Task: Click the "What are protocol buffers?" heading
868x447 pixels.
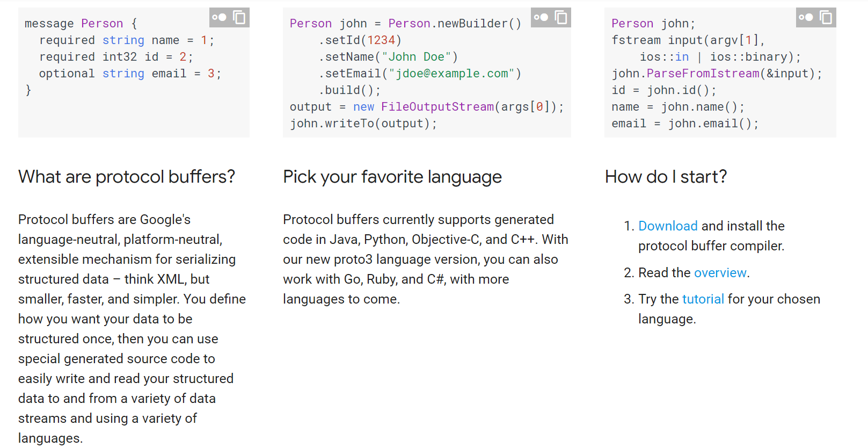Action: [127, 177]
